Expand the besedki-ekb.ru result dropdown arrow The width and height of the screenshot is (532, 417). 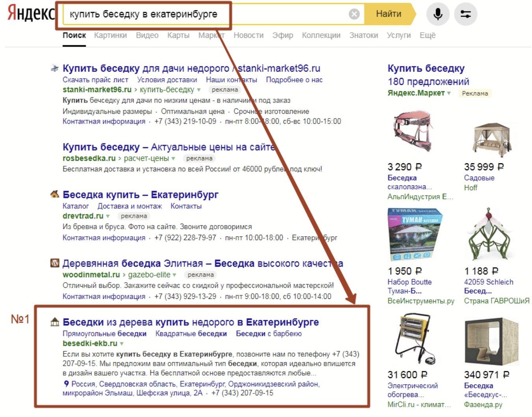[122, 344]
